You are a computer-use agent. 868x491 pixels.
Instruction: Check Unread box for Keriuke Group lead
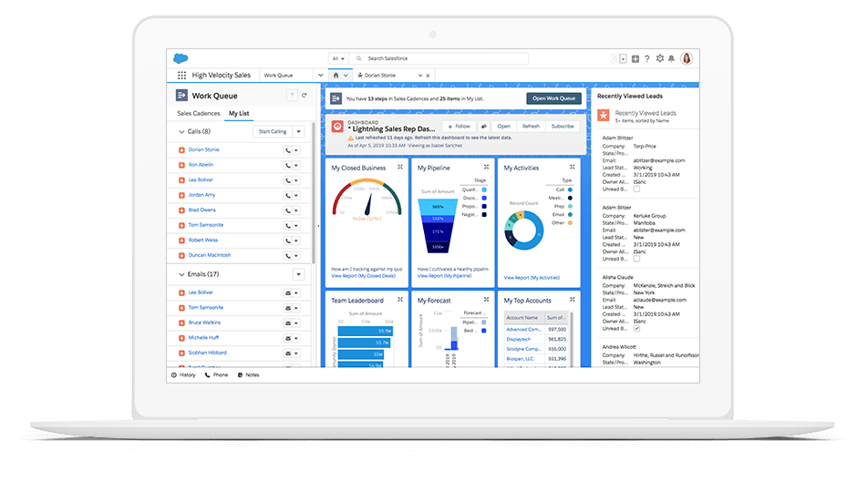(637, 259)
